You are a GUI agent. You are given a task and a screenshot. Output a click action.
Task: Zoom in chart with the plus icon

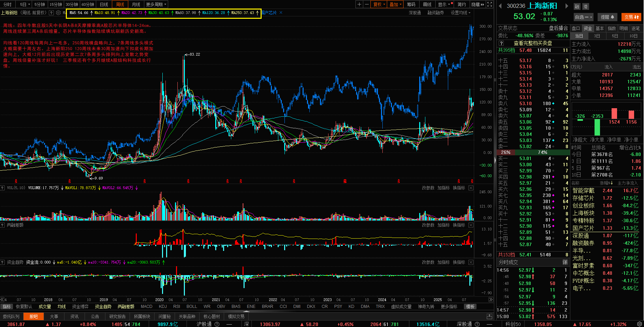click(x=359, y=4)
